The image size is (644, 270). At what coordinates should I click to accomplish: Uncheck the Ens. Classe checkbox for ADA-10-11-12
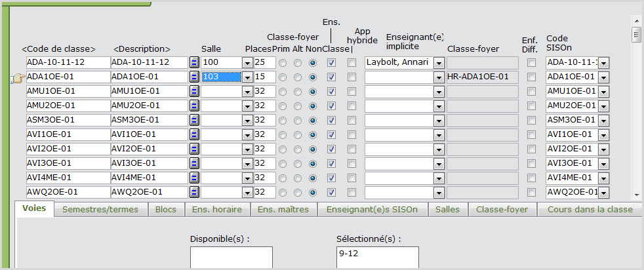332,62
